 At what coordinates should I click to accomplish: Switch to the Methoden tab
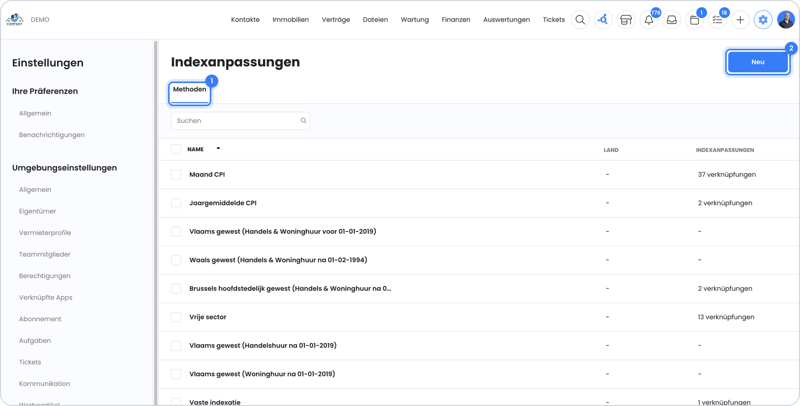[189, 93]
